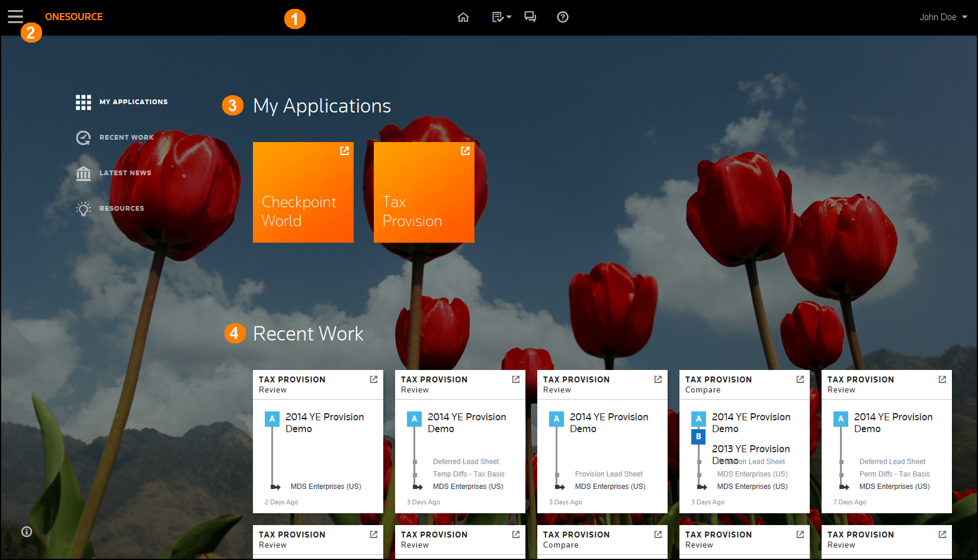
Task: Click Deferred Lead Sheet in Perm Diffs card
Action: point(892,462)
